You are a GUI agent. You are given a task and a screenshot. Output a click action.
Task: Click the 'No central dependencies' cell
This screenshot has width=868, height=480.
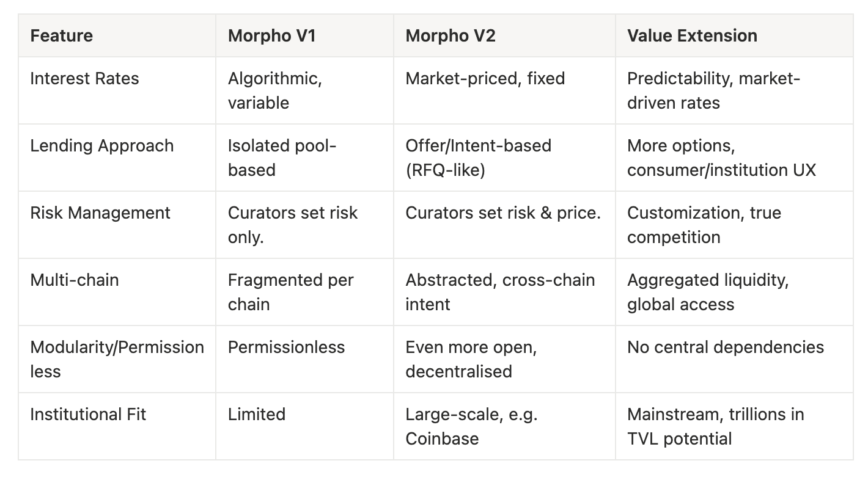[725, 347]
